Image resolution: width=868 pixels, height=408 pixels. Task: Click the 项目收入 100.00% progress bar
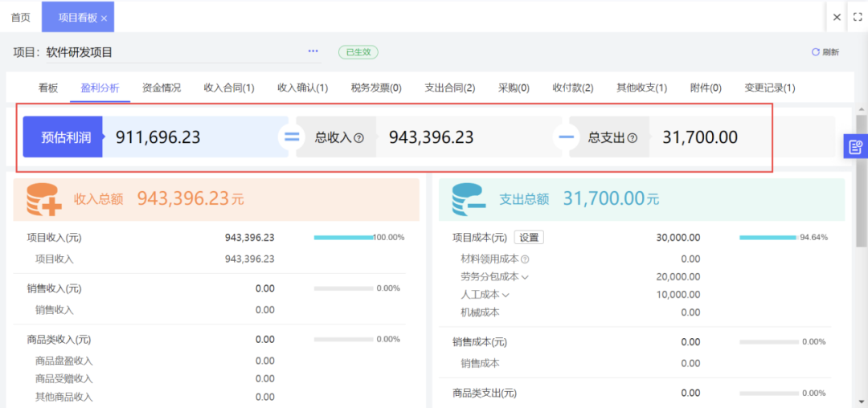344,237
